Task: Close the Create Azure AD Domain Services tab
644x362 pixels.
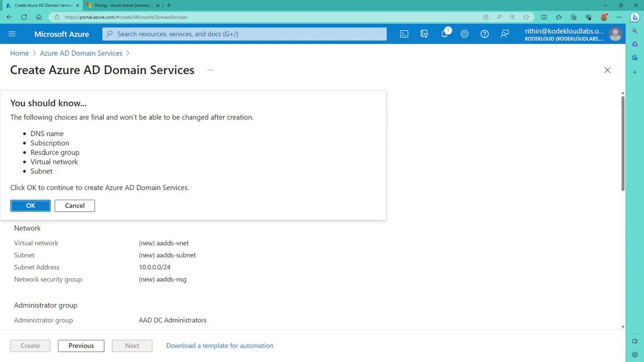Action: 77,5
